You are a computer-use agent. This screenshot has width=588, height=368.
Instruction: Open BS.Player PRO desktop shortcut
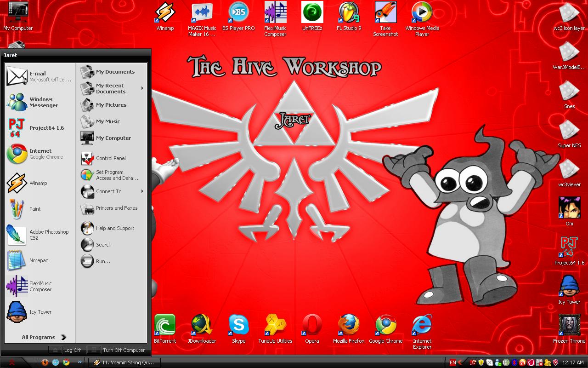pos(238,16)
